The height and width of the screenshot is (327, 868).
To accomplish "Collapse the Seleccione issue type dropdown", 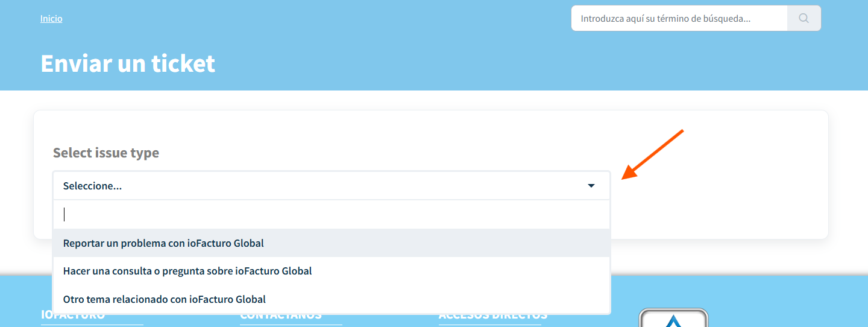I will click(x=332, y=186).
